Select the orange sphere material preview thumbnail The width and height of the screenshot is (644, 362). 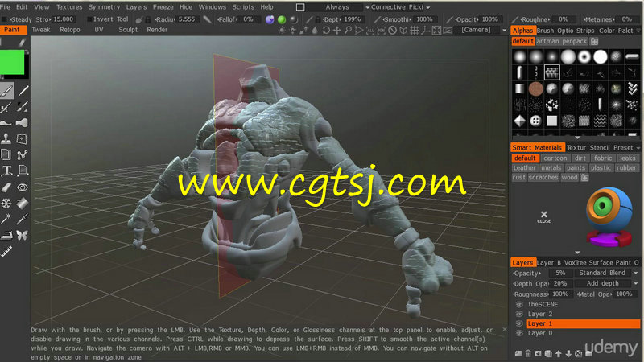tap(609, 216)
